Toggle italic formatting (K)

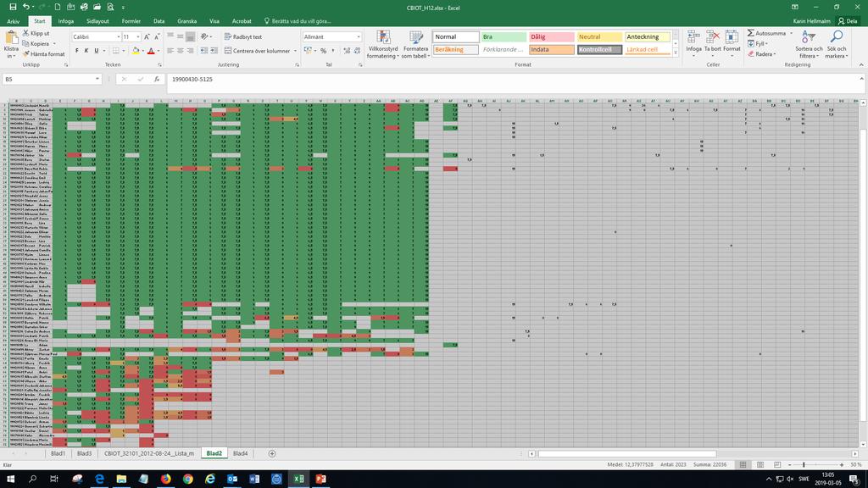(86, 50)
